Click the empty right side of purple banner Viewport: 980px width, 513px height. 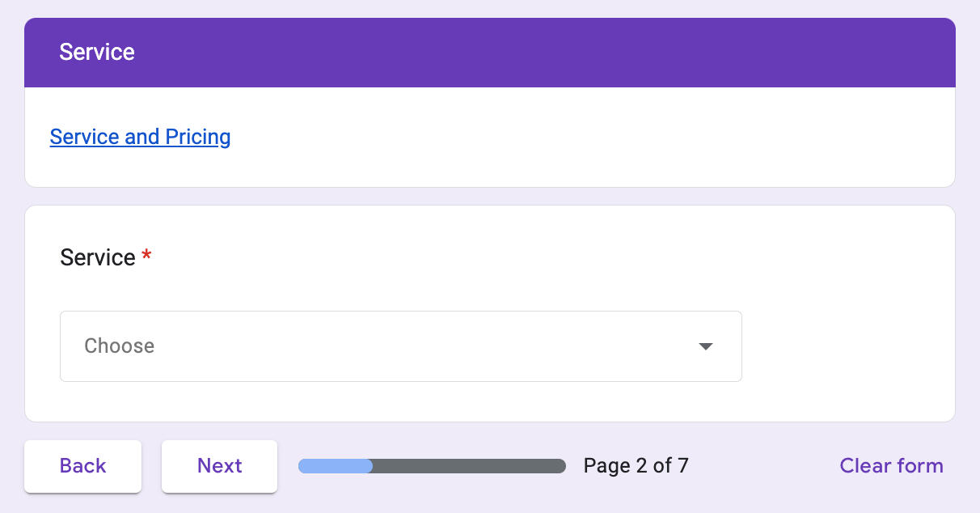(x=647, y=53)
